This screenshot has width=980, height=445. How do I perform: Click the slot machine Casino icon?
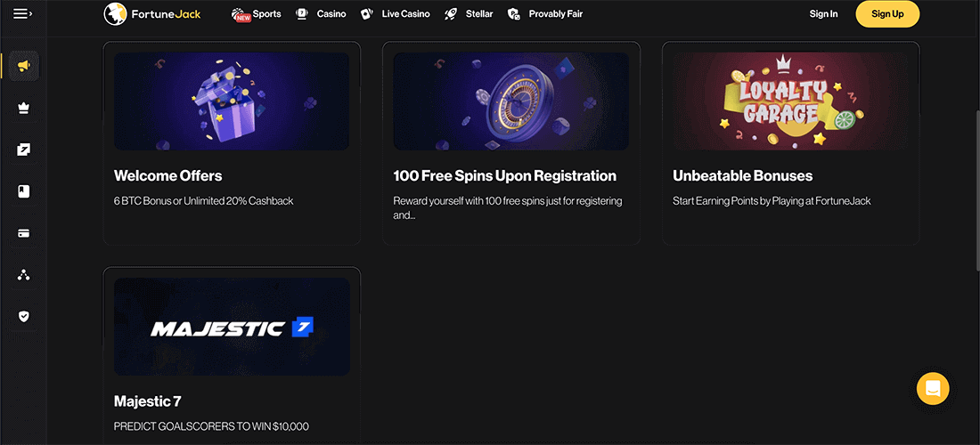point(302,13)
